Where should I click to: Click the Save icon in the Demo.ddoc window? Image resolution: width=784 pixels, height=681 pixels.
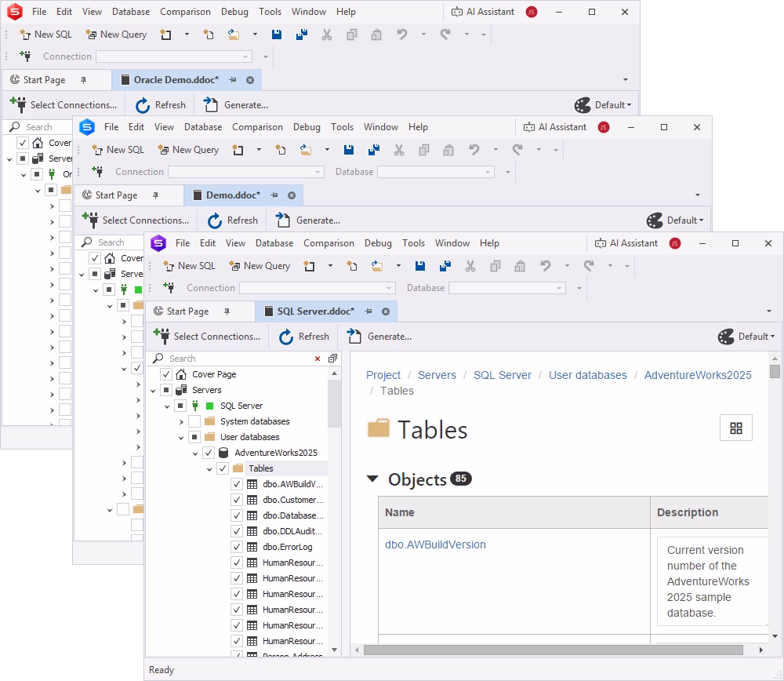click(x=349, y=150)
